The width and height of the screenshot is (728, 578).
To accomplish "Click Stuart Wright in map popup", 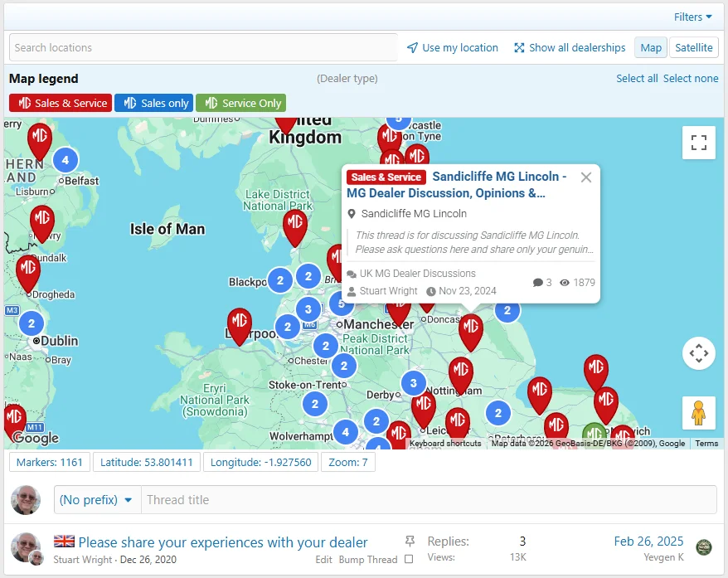I will pos(388,291).
